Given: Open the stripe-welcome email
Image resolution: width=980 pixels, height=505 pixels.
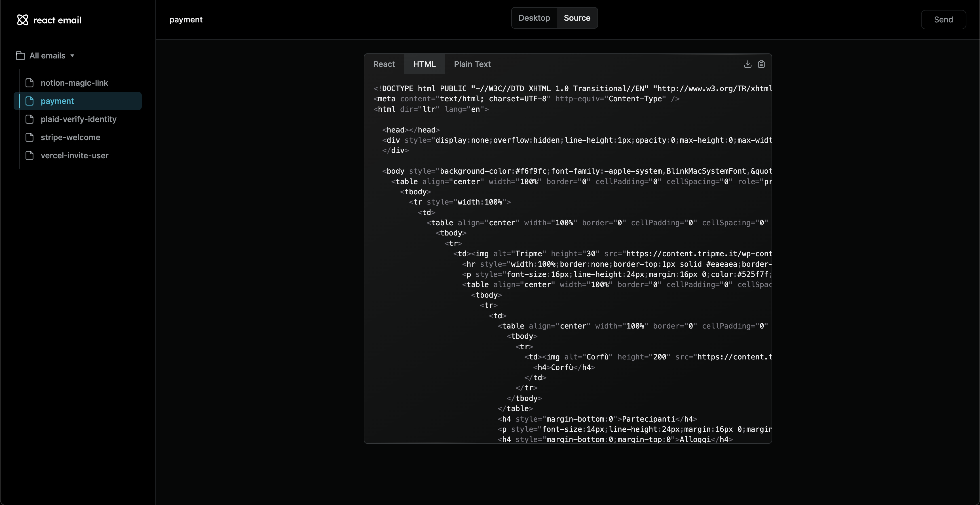Looking at the screenshot, I should pos(70,137).
